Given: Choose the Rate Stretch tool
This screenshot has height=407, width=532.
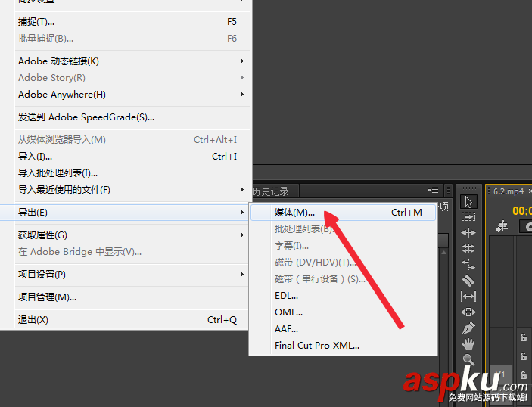Looking at the screenshot, I should pyautogui.click(x=468, y=265).
